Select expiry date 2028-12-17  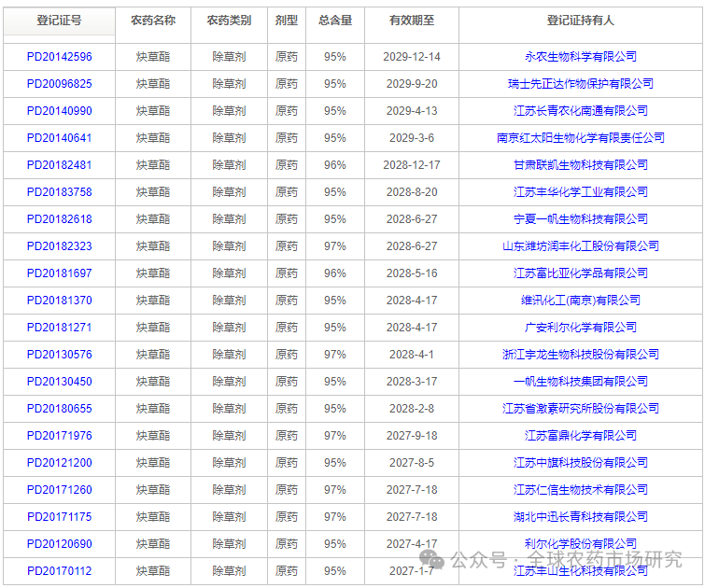point(412,165)
